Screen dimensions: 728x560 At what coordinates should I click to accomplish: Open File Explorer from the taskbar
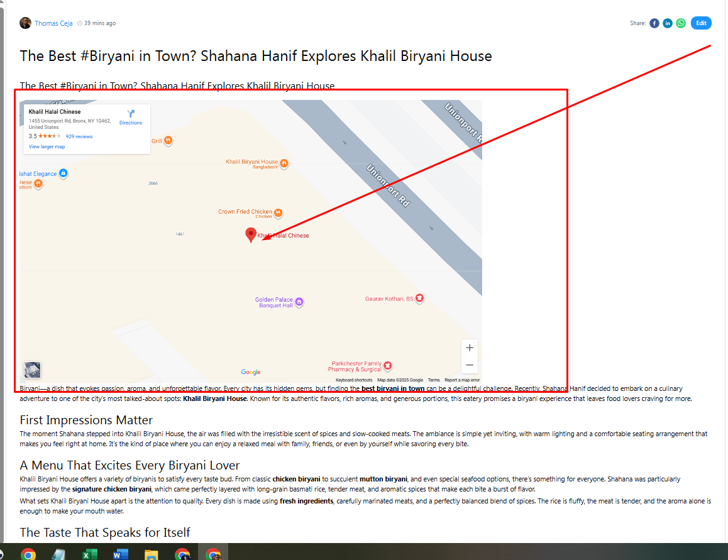tap(152, 554)
